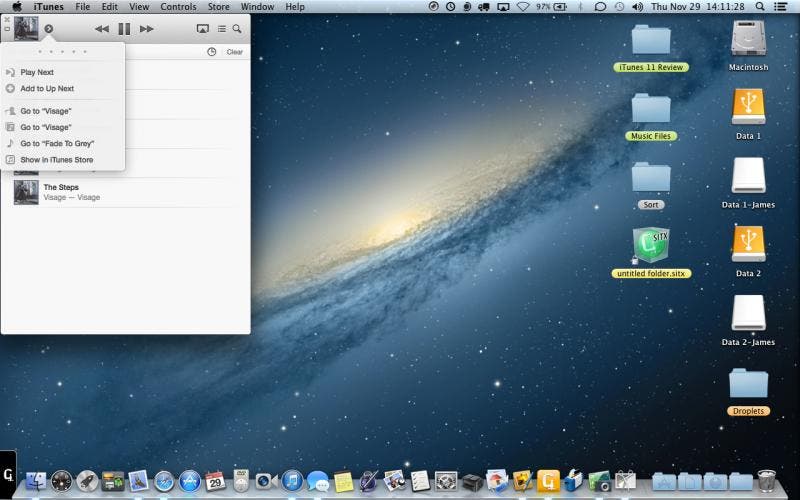The image size is (800, 500).
Task: Rewind to the previous track
Action: click(101, 29)
